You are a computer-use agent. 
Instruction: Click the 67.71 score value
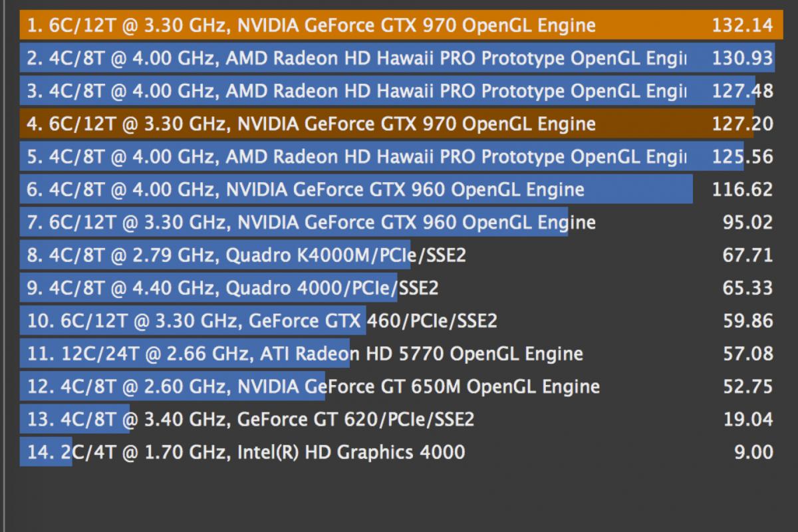(748, 255)
